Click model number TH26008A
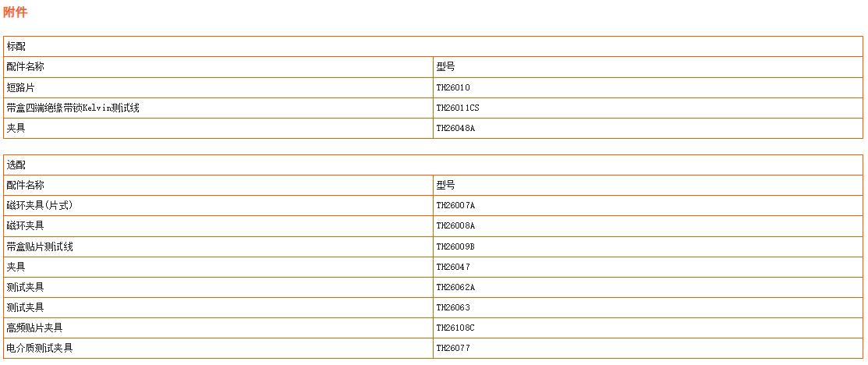 click(455, 226)
